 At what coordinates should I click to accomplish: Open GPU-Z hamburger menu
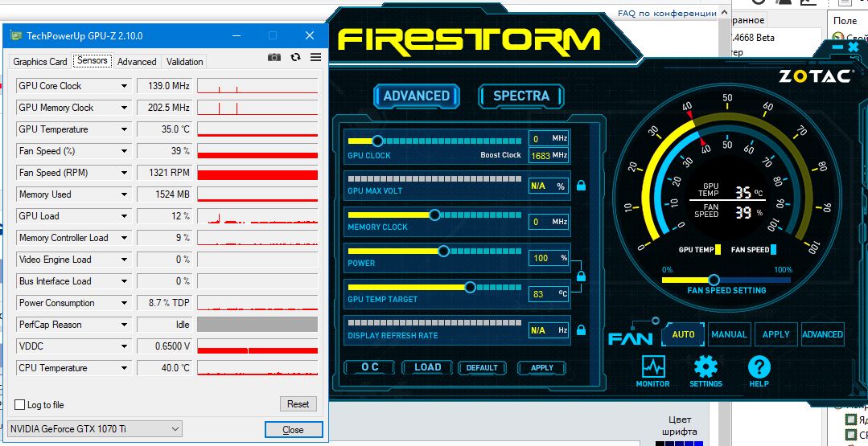[x=315, y=58]
